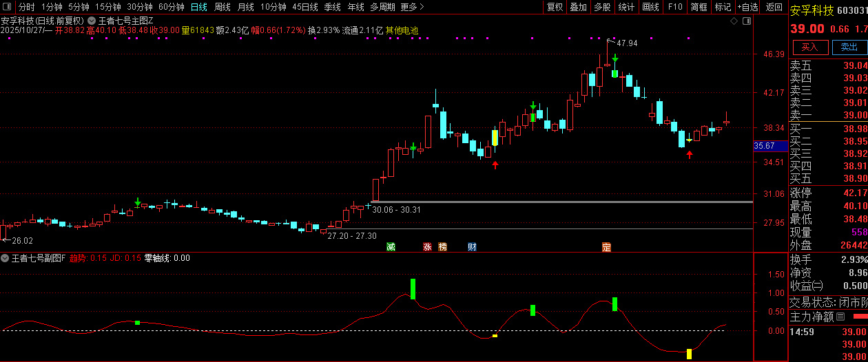Click the 涨停 limit-up 42.17 value
Image resolution: width=868 pixels, height=362 pixels.
click(x=856, y=193)
